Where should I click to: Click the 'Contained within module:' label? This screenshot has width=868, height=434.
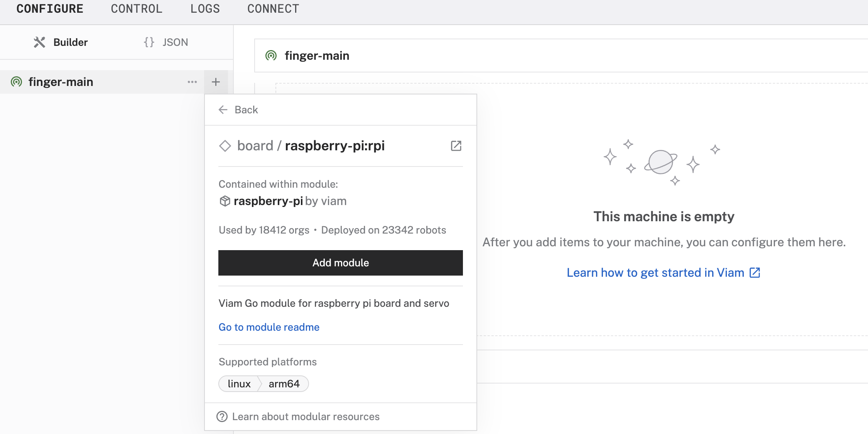tap(278, 184)
